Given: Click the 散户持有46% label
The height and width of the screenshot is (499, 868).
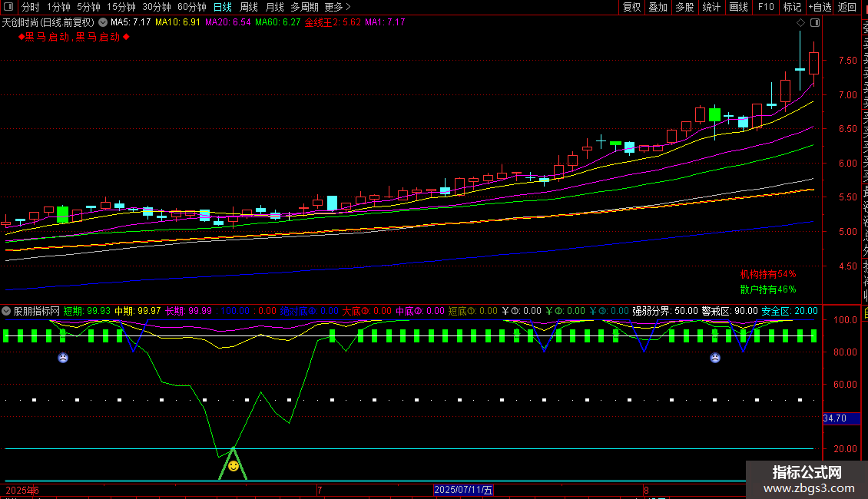Looking at the screenshot, I should tap(768, 290).
